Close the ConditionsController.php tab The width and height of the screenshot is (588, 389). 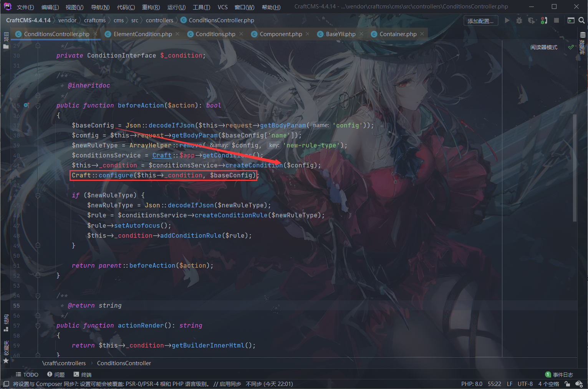click(95, 34)
